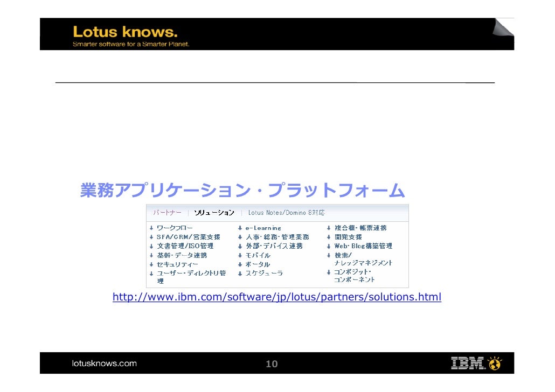Open the コンポジット・コンポーネント link
The width and height of the screenshot is (555, 392).
355,276
